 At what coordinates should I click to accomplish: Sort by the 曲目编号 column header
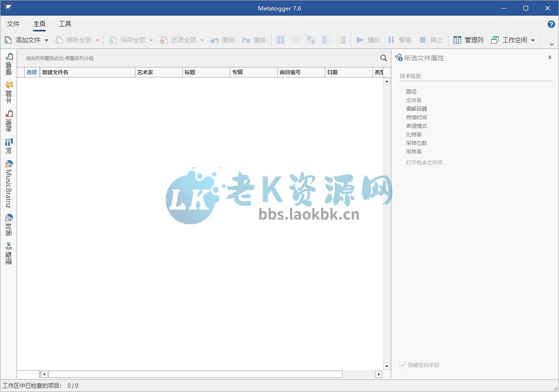(301, 72)
